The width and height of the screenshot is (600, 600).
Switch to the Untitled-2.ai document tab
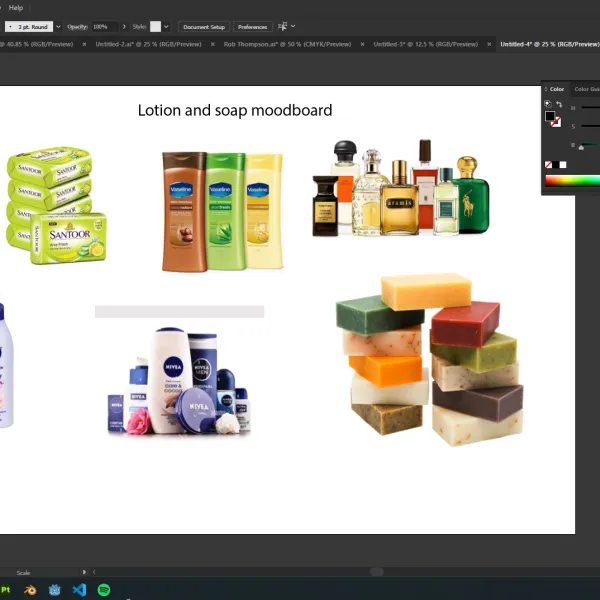pyautogui.click(x=148, y=44)
